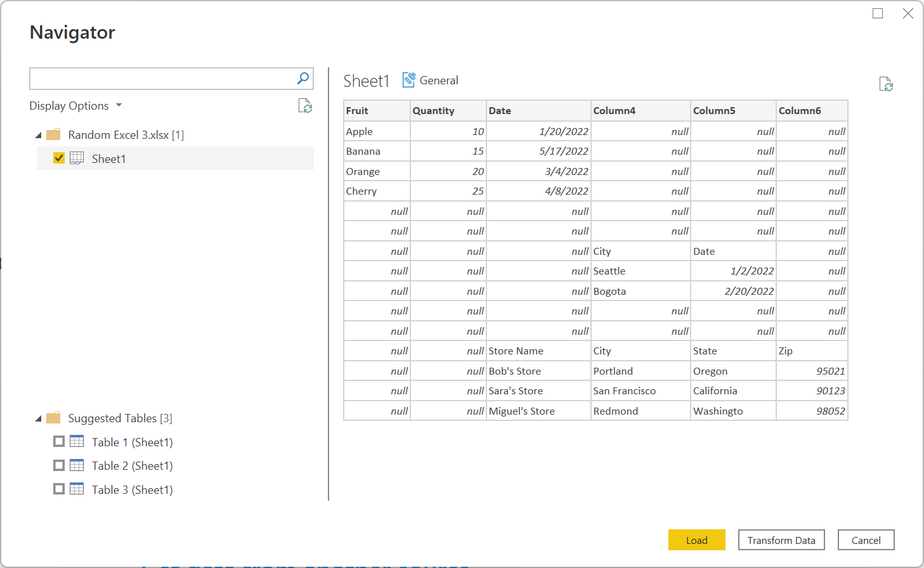Click the Sheet1 worksheet icon in tree
The image size is (924, 568).
[x=77, y=158]
